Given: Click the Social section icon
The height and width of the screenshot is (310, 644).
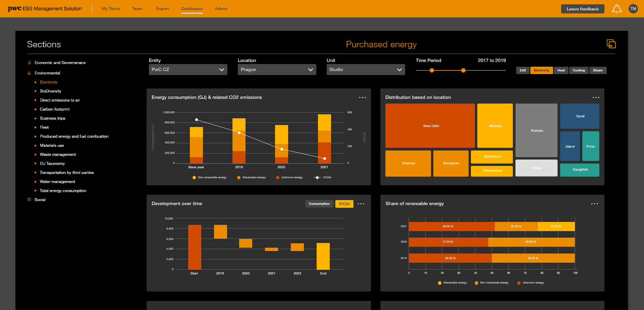Looking at the screenshot, I should click(29, 199).
